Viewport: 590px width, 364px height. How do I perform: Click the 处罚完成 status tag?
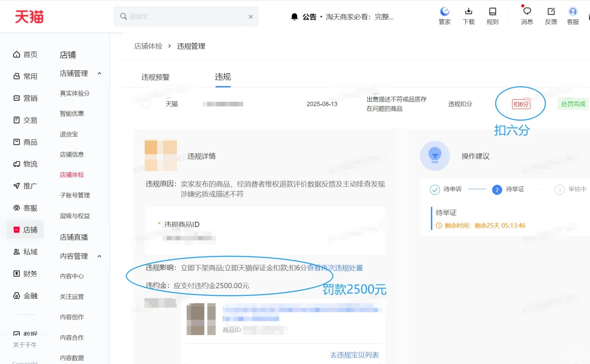(x=573, y=104)
